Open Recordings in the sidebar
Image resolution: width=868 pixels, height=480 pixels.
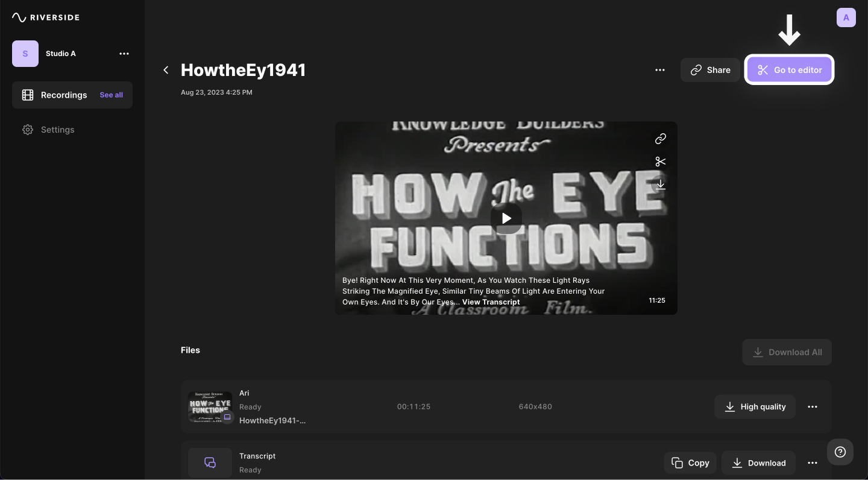coord(72,95)
